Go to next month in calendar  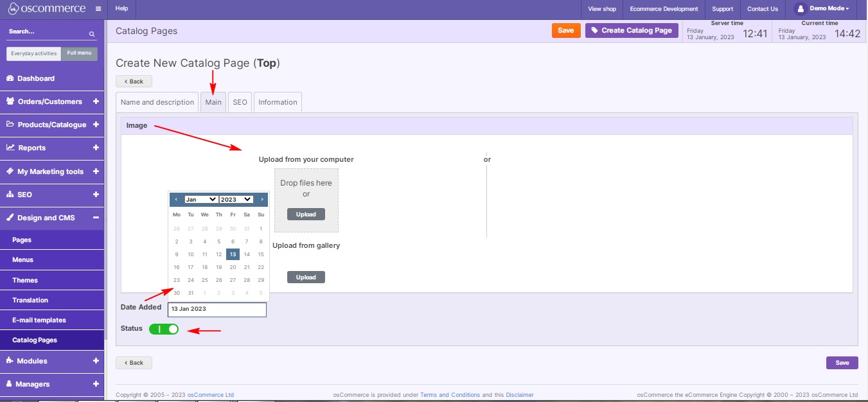tap(261, 200)
